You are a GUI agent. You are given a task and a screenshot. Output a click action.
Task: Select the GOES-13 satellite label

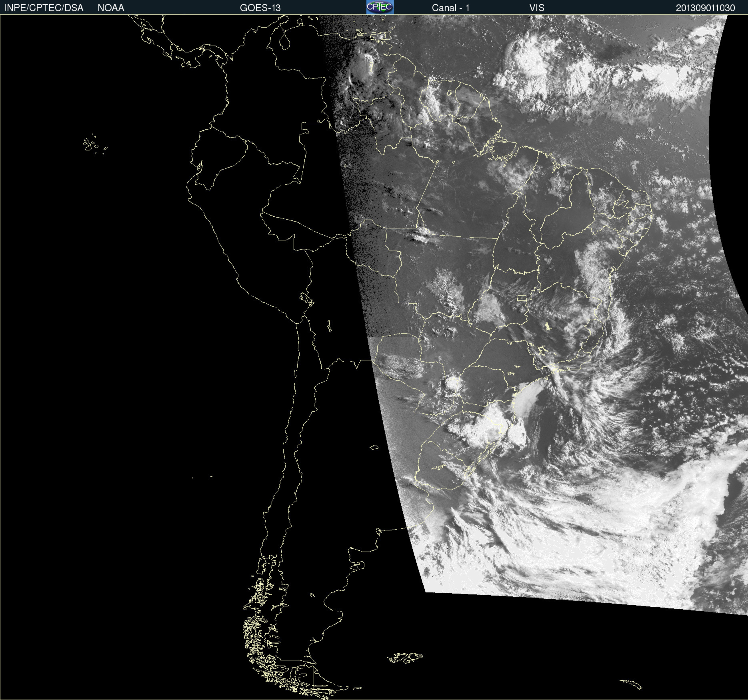click(x=260, y=8)
